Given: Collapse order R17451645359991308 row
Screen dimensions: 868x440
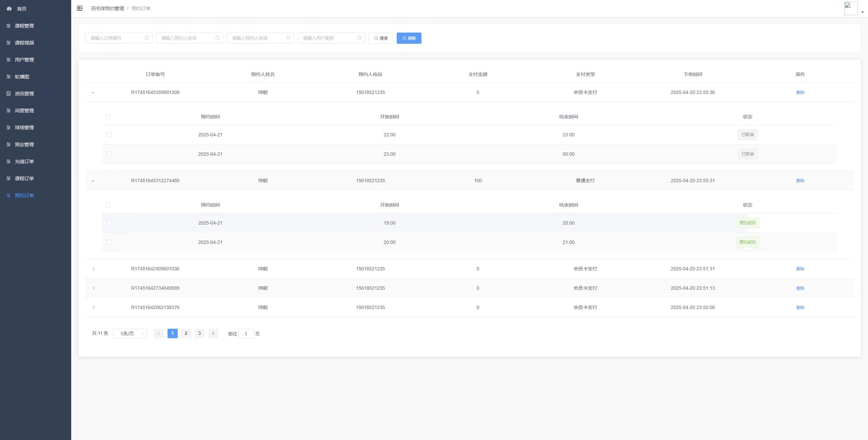Looking at the screenshot, I should [x=93, y=93].
